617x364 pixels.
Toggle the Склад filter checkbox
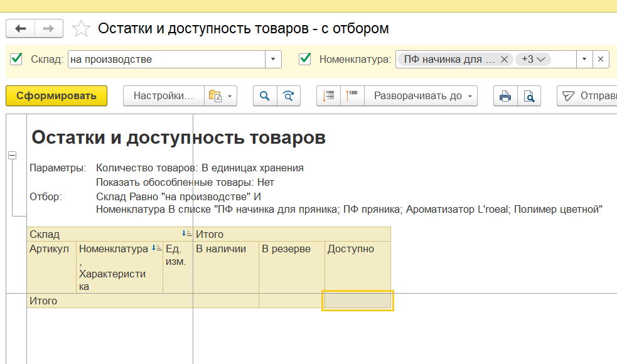pyautogui.click(x=17, y=60)
